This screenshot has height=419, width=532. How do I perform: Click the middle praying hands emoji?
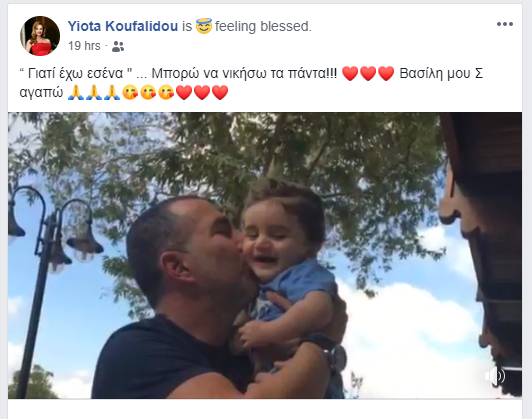94,93
